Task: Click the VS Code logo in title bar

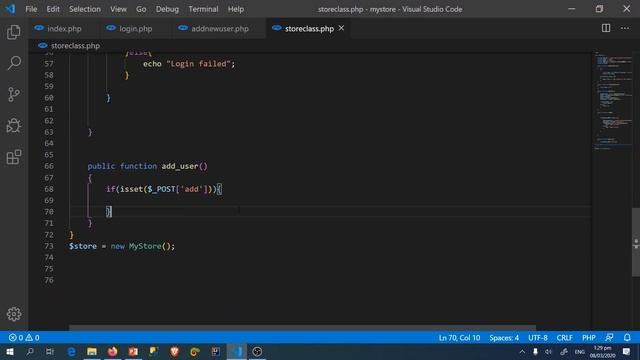Action: [x=10, y=9]
